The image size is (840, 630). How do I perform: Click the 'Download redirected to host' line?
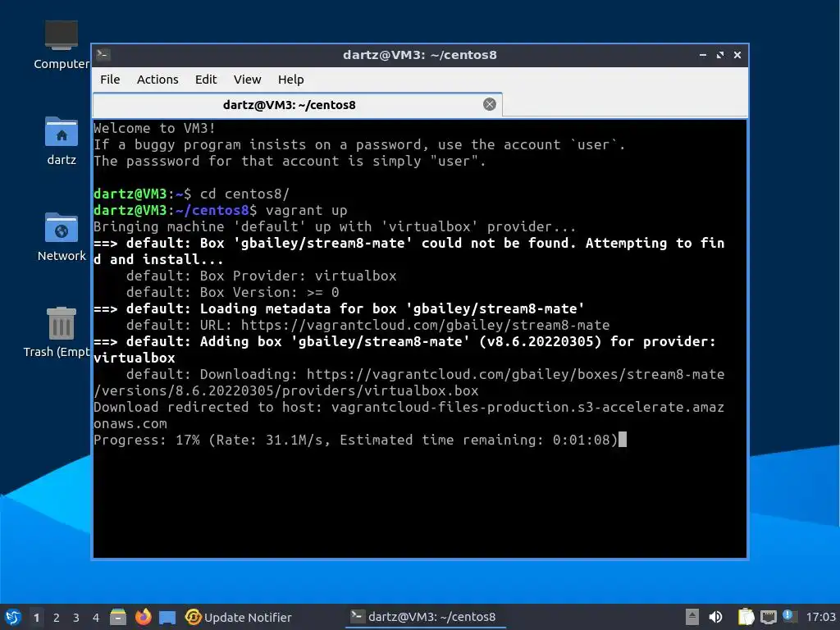409,415
